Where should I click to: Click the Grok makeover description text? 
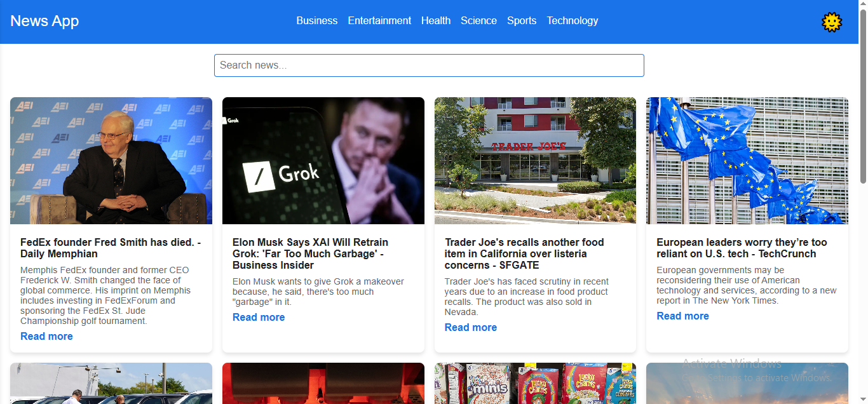click(x=318, y=292)
